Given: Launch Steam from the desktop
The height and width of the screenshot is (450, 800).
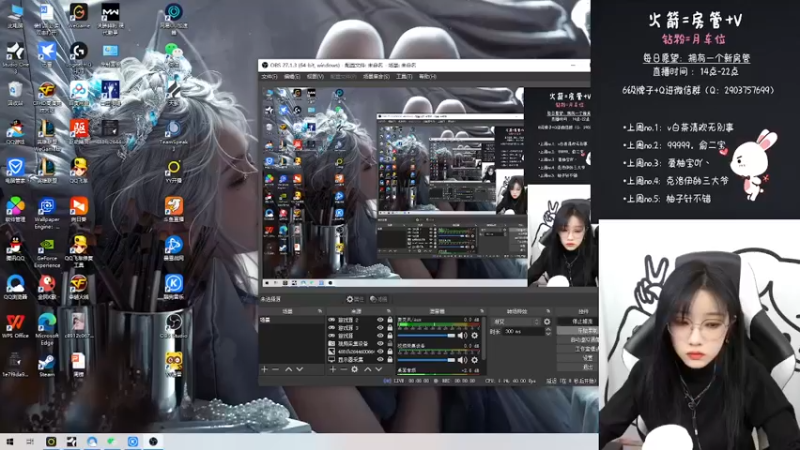Looking at the screenshot, I should [x=47, y=365].
